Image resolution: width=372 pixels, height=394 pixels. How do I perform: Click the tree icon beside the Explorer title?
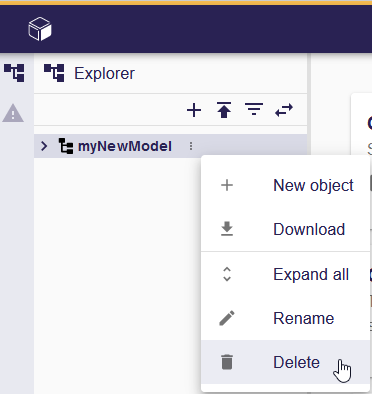coord(54,73)
